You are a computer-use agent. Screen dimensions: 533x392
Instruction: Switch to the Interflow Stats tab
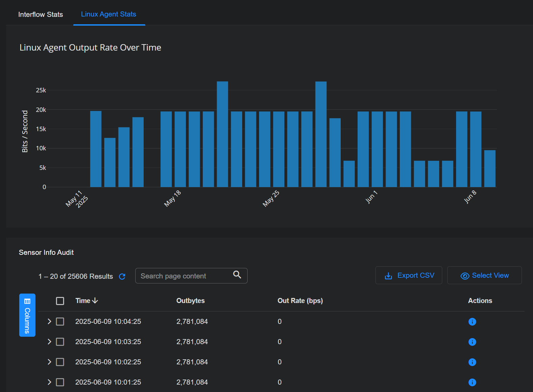tap(40, 14)
